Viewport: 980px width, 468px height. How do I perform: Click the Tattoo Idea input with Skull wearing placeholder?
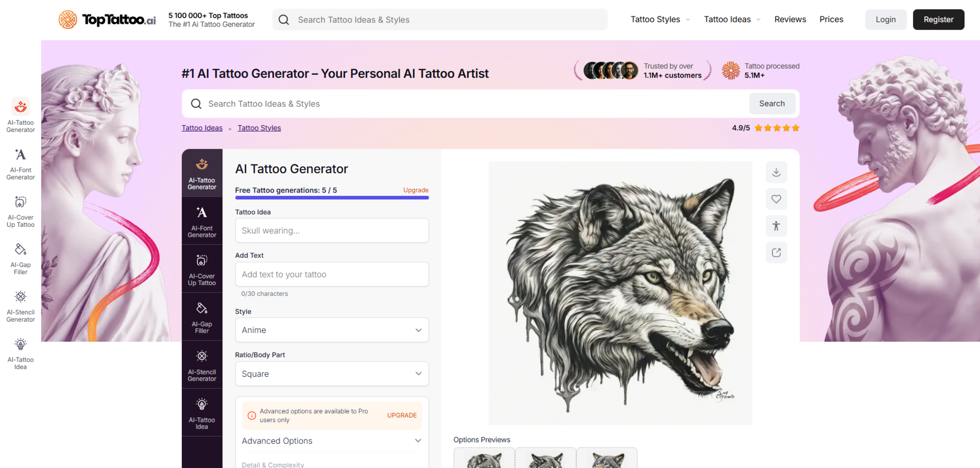[x=332, y=230]
